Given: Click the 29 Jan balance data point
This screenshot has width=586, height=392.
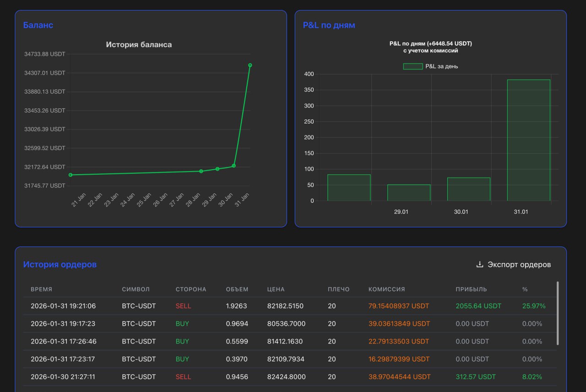Looking at the screenshot, I should 217,169.
